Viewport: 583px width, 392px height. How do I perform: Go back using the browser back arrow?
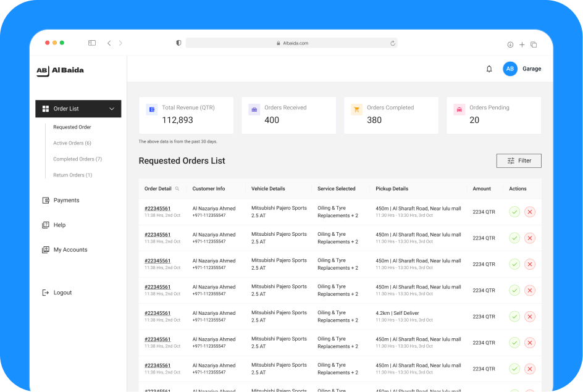click(109, 43)
